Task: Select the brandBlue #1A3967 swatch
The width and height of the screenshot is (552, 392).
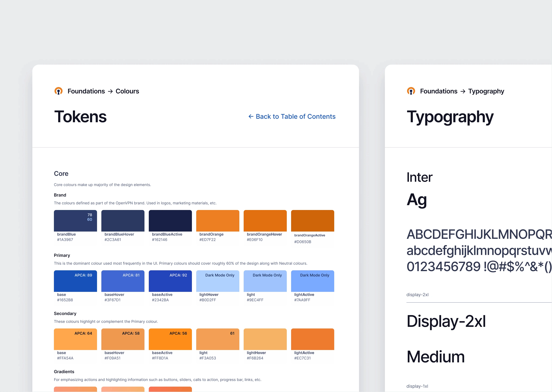Action: point(75,221)
